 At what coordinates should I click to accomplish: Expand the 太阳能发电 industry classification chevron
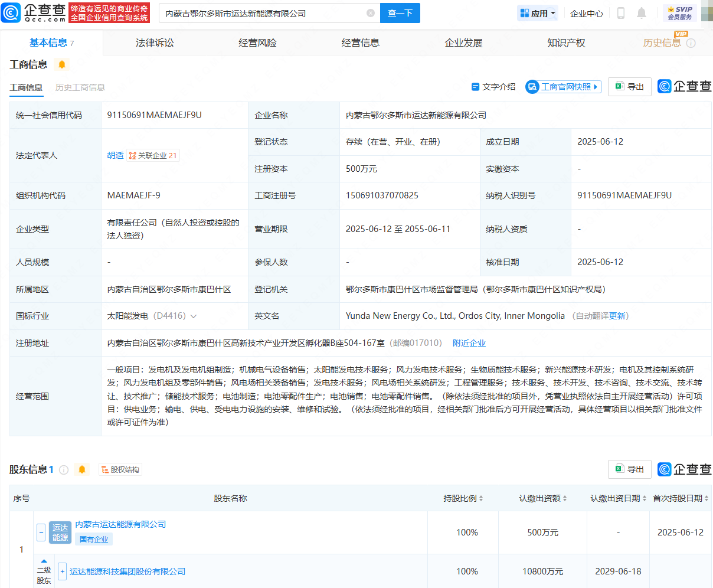(x=194, y=316)
